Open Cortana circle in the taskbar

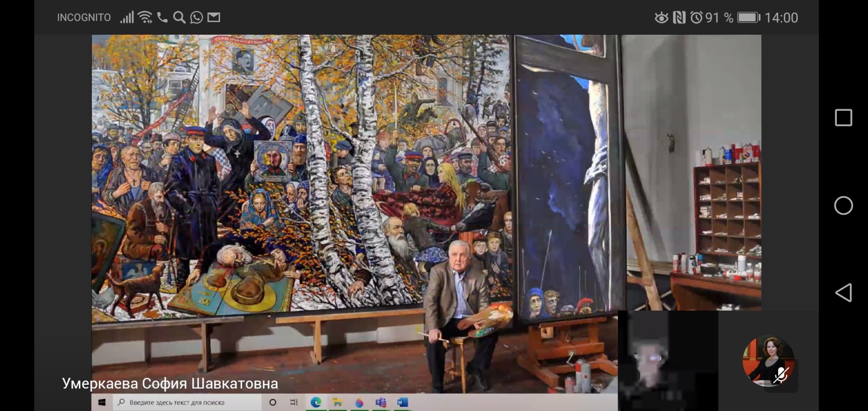click(273, 402)
